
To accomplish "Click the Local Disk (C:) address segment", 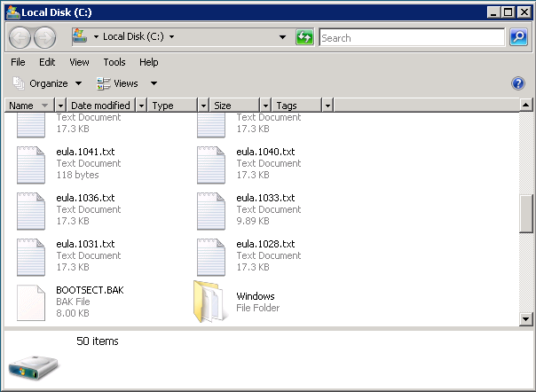I will click(133, 36).
